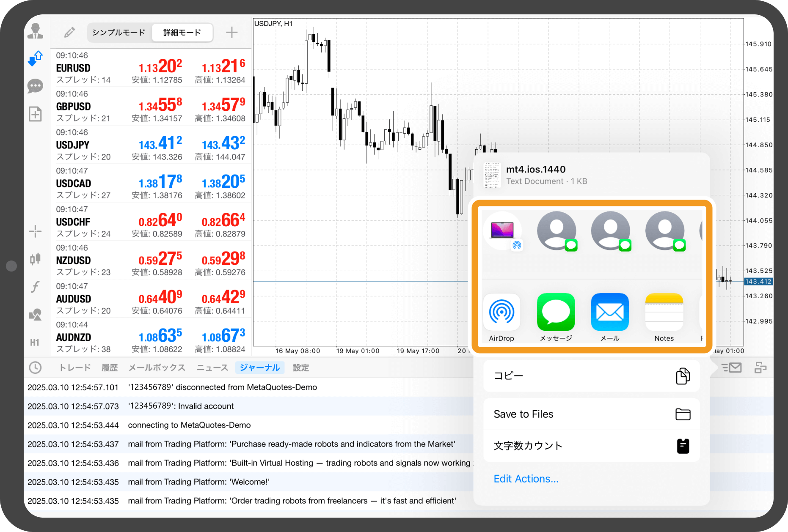Share via メール app icon
Screen dimensions: 788x532
(x=610, y=312)
